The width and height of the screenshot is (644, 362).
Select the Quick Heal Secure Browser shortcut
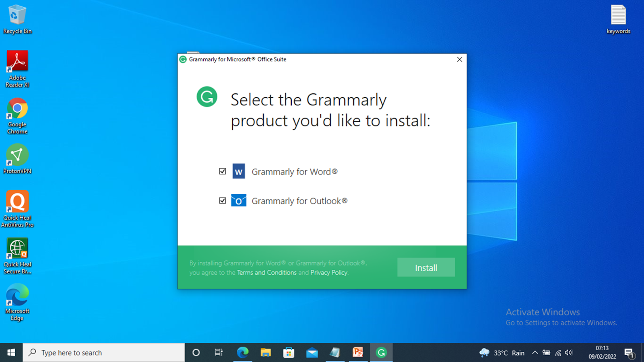(17, 256)
